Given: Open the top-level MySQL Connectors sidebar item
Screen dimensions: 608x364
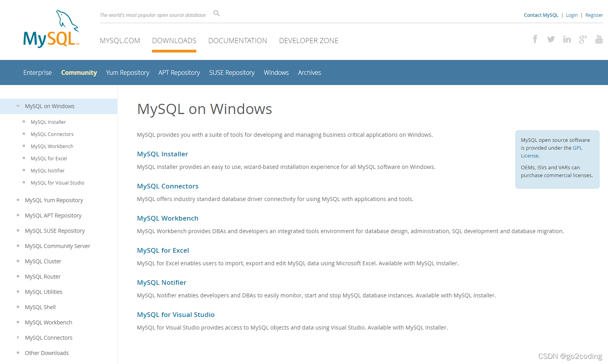Looking at the screenshot, I should [x=49, y=338].
